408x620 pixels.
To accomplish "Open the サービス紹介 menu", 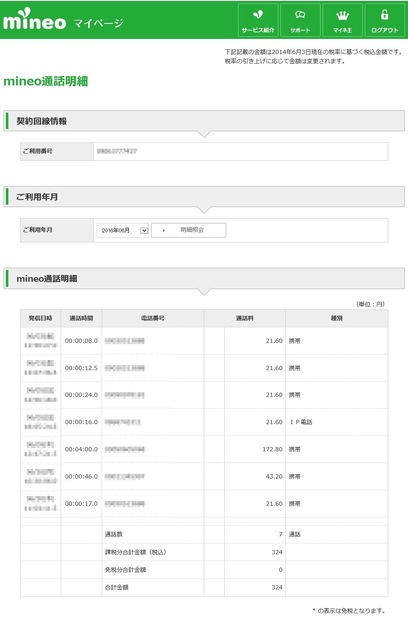I will coord(258,20).
